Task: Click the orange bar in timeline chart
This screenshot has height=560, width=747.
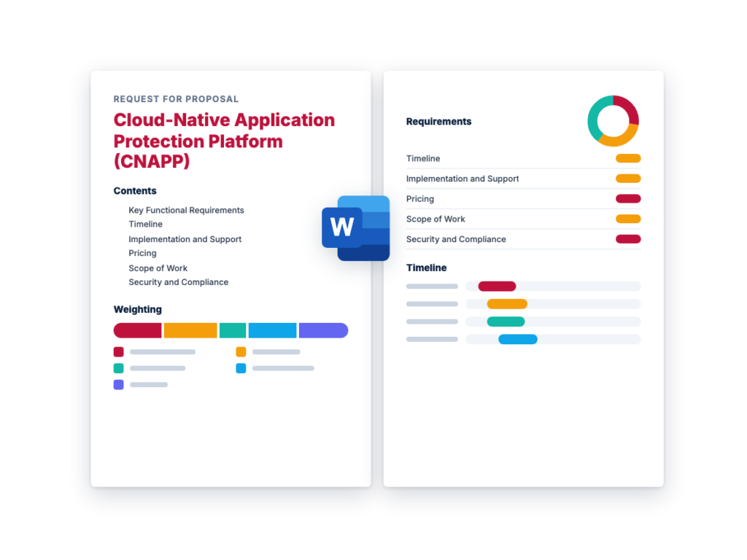Action: tap(507, 304)
